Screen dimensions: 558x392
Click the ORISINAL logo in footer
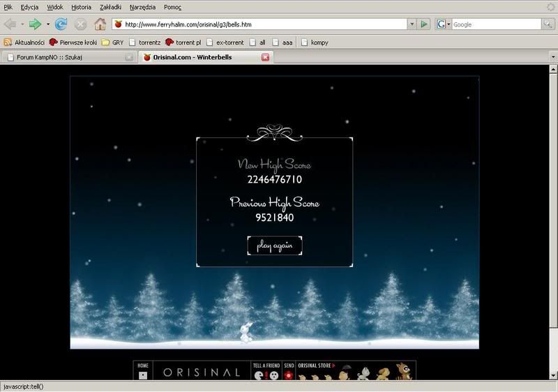click(x=202, y=372)
